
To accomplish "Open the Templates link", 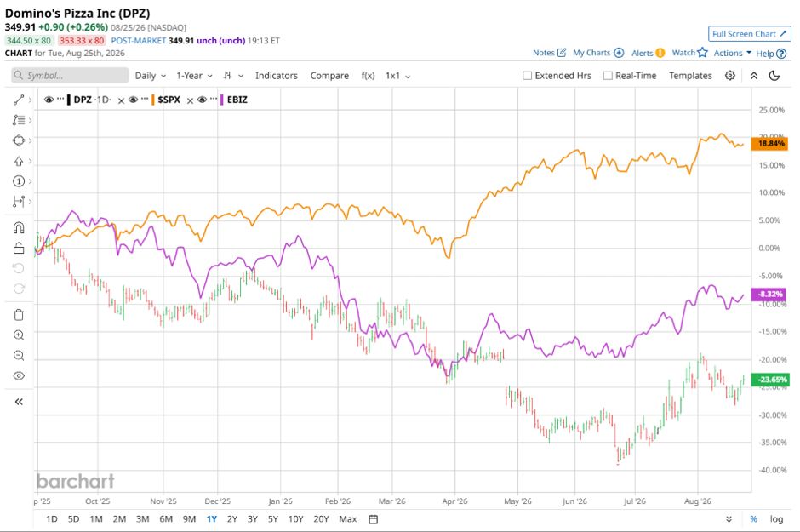I will coord(690,76).
